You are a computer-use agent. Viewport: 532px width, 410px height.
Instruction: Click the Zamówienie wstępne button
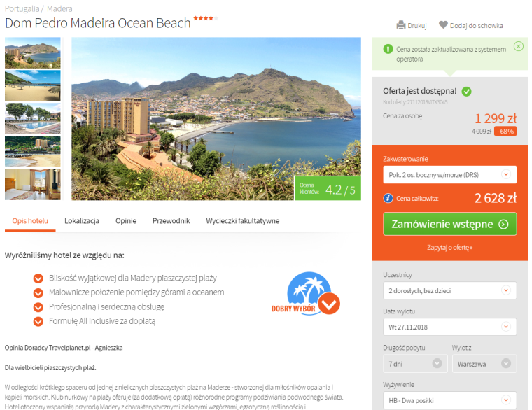click(x=449, y=224)
